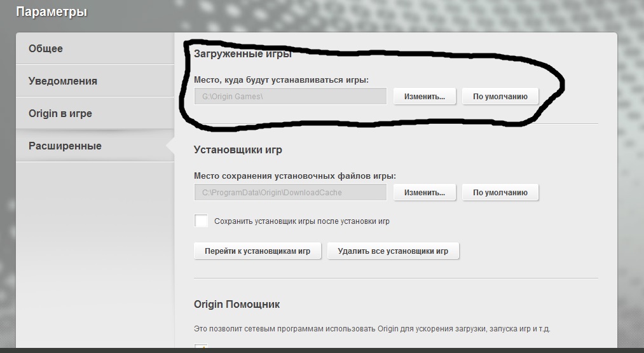644x353 pixels.
Task: Reset the DownloadCache path with По умолчанию
Action: 500,192
